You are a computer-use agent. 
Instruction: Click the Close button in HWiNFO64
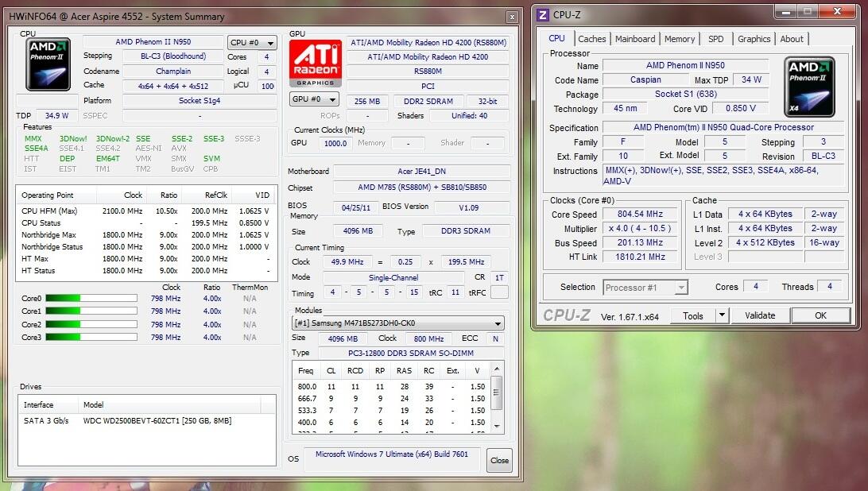coord(499,460)
